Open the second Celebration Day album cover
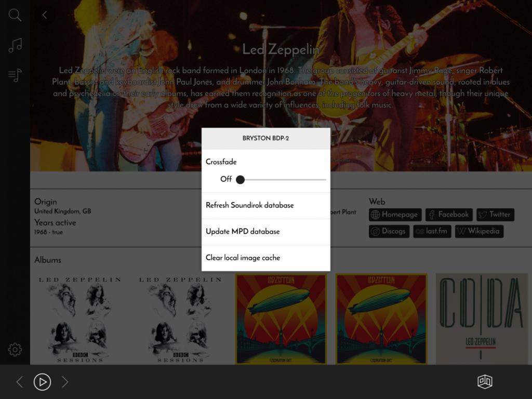Image resolution: width=532 pixels, height=399 pixels. pos(381,319)
